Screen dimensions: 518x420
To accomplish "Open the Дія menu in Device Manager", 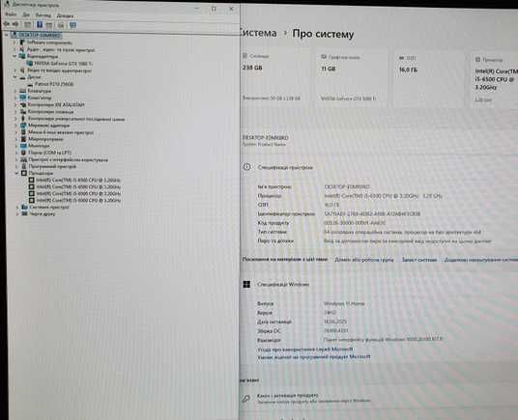I will (26, 15).
